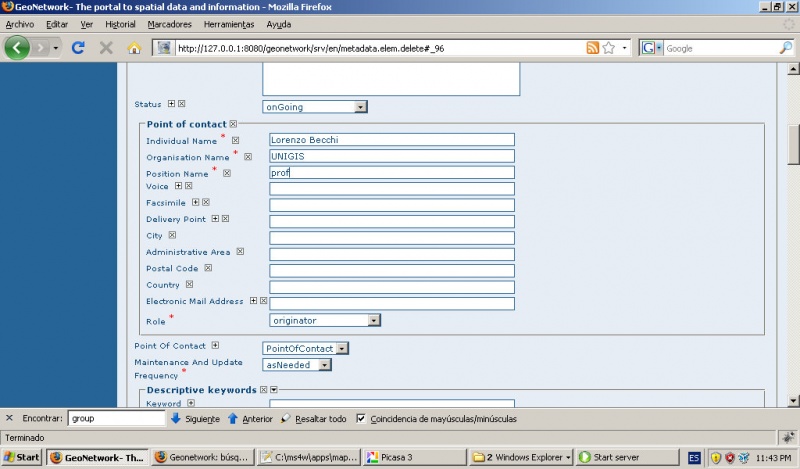Open the Herramientas menu
This screenshot has height=469, width=800.
tap(229, 23)
